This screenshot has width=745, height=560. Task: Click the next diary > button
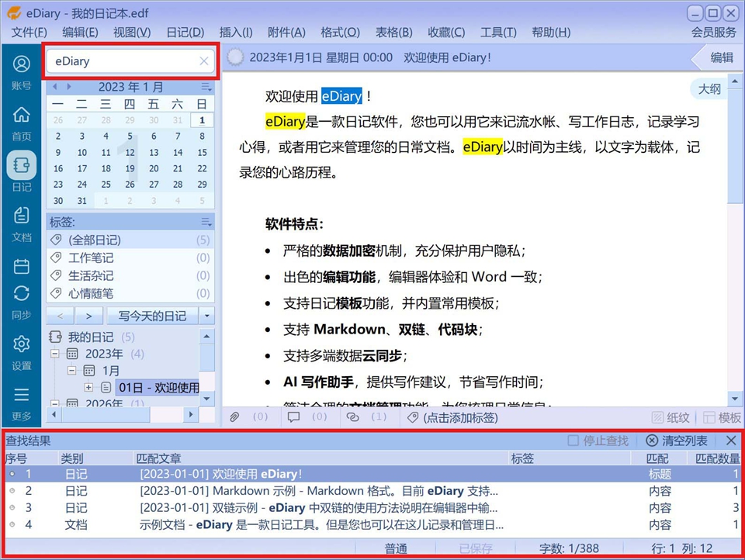[x=88, y=316]
